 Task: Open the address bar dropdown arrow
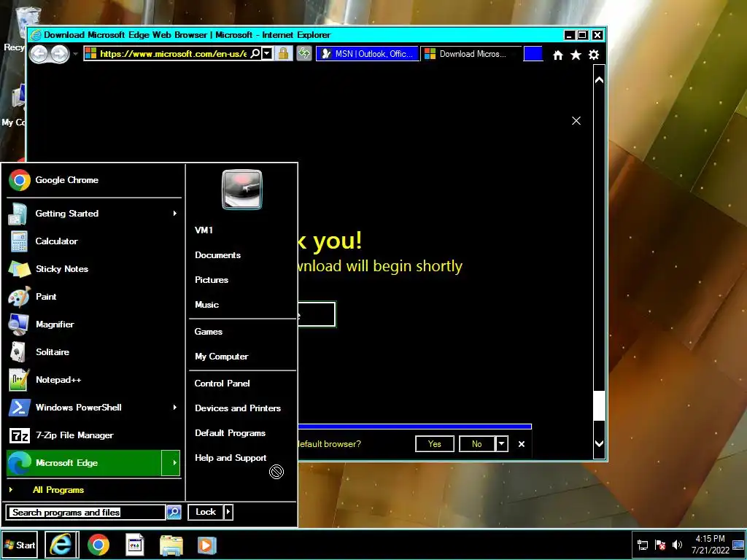pos(267,53)
